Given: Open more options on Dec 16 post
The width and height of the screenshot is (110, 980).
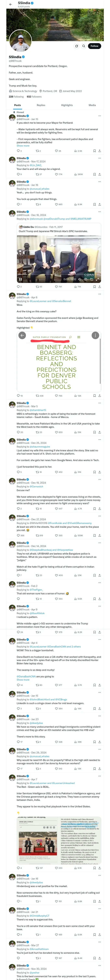Looking at the screenshot, I should (99, 212).
